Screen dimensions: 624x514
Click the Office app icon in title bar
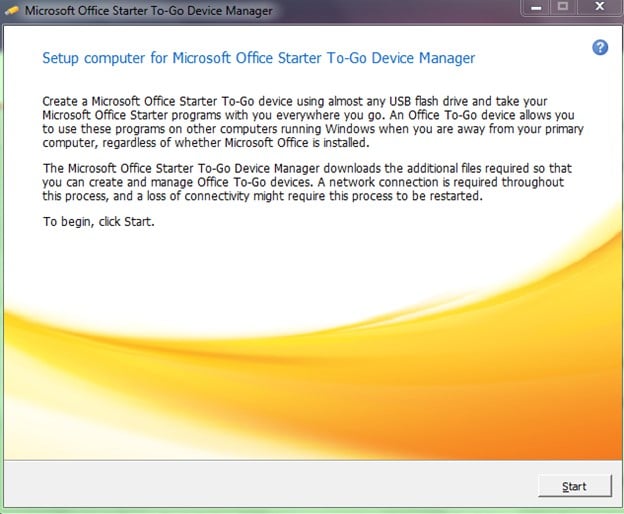coord(12,10)
